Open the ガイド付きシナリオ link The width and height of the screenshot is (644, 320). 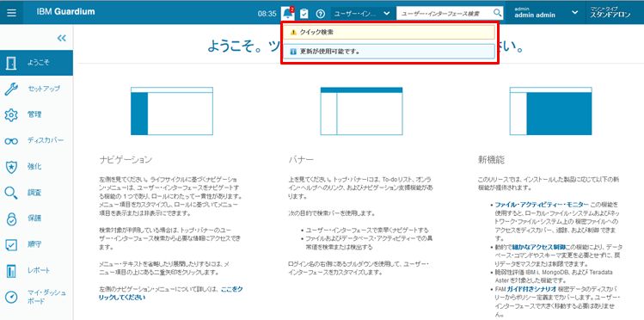click(531, 290)
